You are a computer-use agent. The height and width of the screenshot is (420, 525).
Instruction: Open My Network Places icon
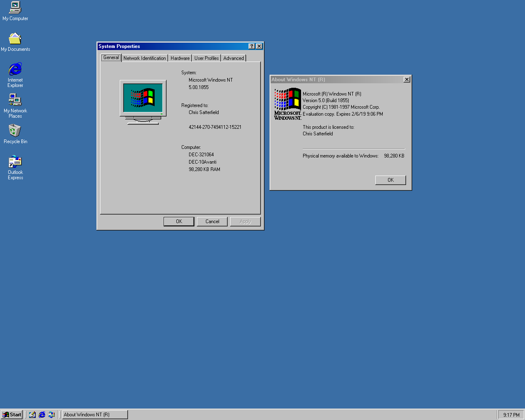pos(15,100)
